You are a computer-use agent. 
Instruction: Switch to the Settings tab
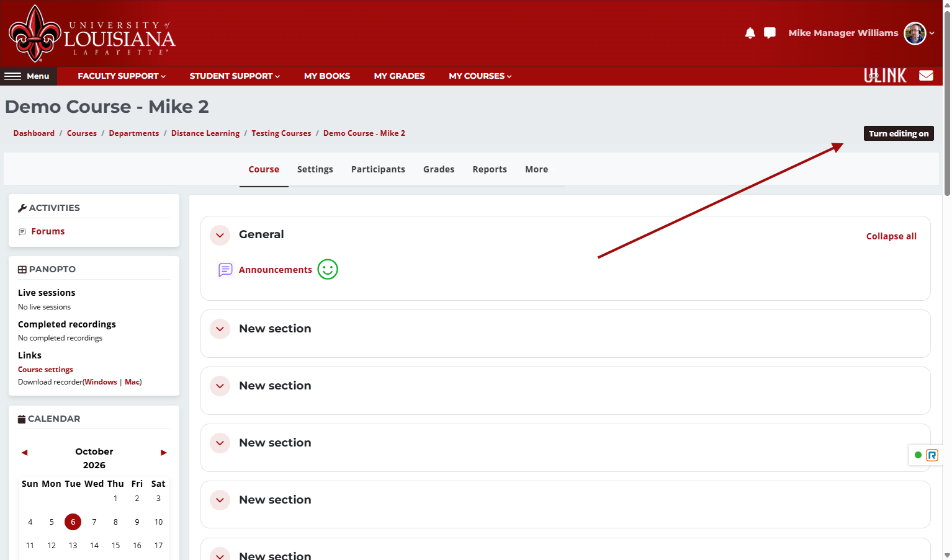pos(315,169)
